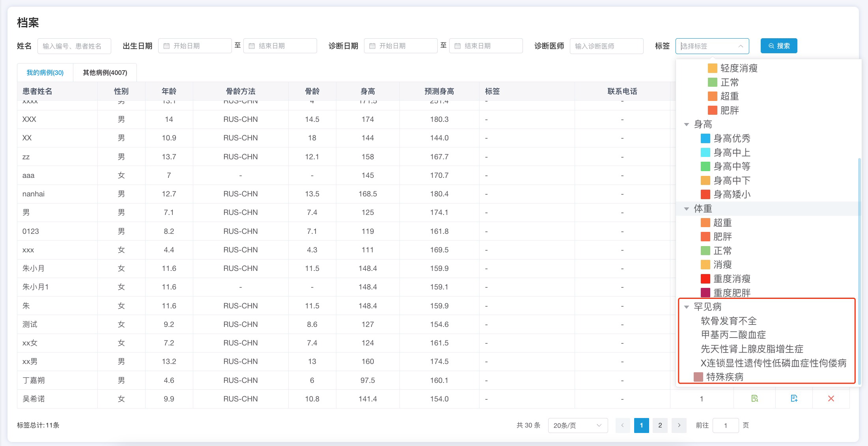This screenshot has height=446, width=868.
Task: Click the 搜索 button
Action: pos(779,46)
